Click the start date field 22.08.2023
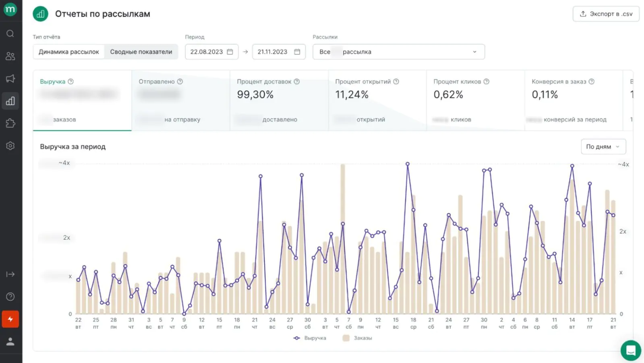The height and width of the screenshot is (363, 644). (211, 52)
